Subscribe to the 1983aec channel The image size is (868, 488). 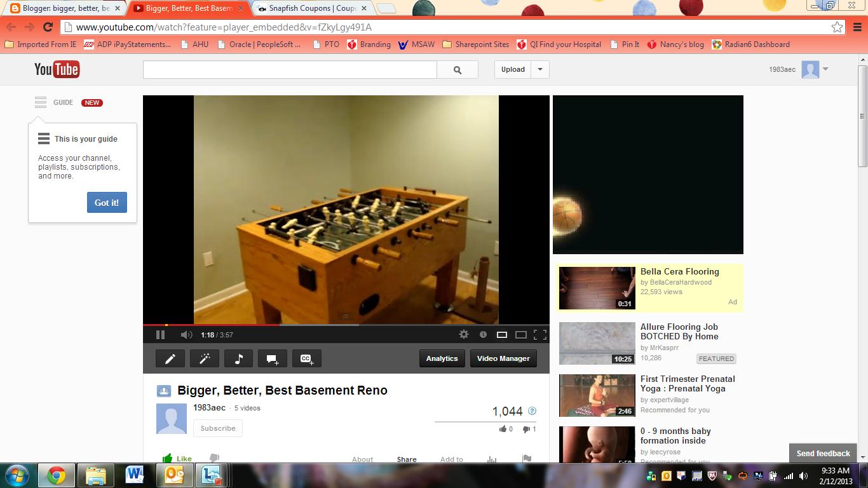[218, 428]
